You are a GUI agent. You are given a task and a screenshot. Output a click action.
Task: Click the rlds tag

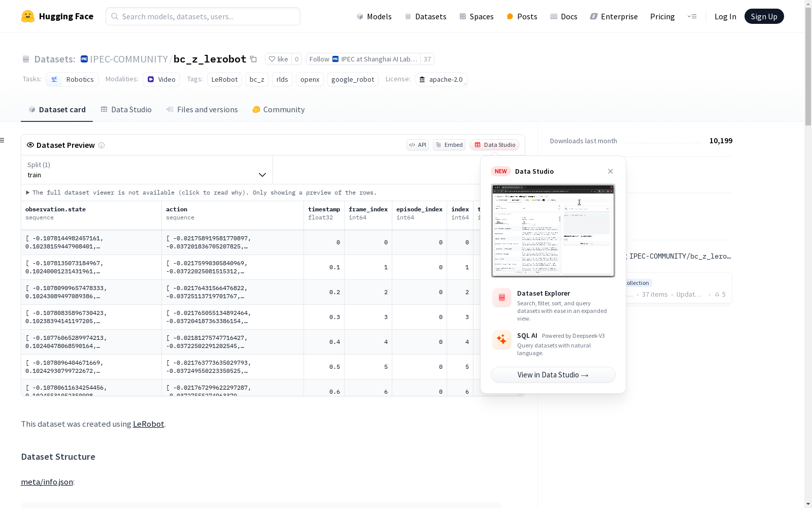point(282,79)
